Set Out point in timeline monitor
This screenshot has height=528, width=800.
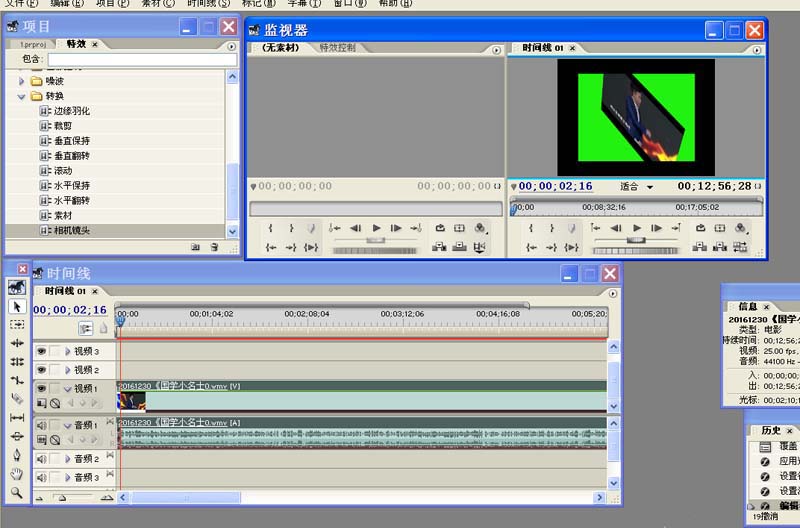click(x=552, y=228)
